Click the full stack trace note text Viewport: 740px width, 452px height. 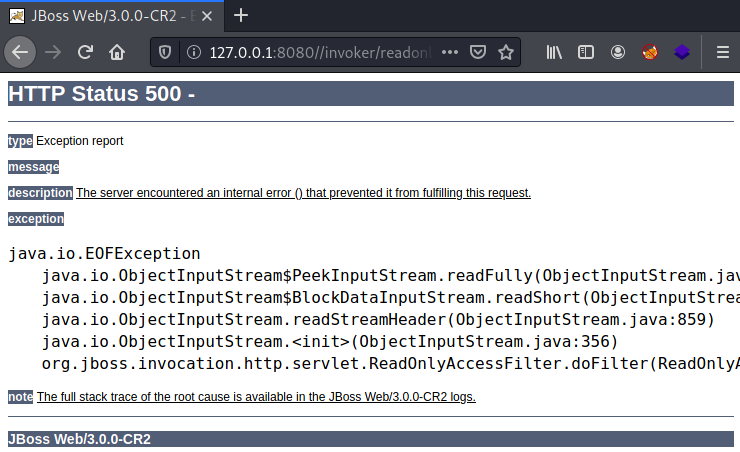pos(256,396)
